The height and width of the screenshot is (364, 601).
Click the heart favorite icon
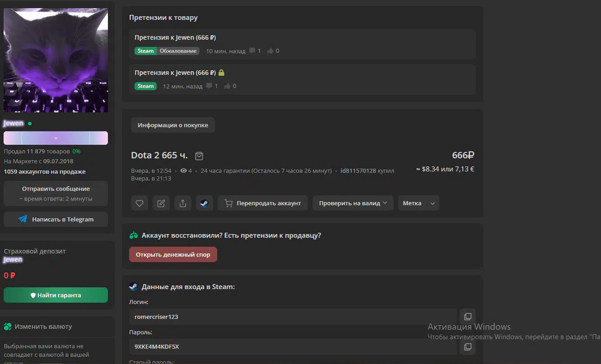pos(140,203)
